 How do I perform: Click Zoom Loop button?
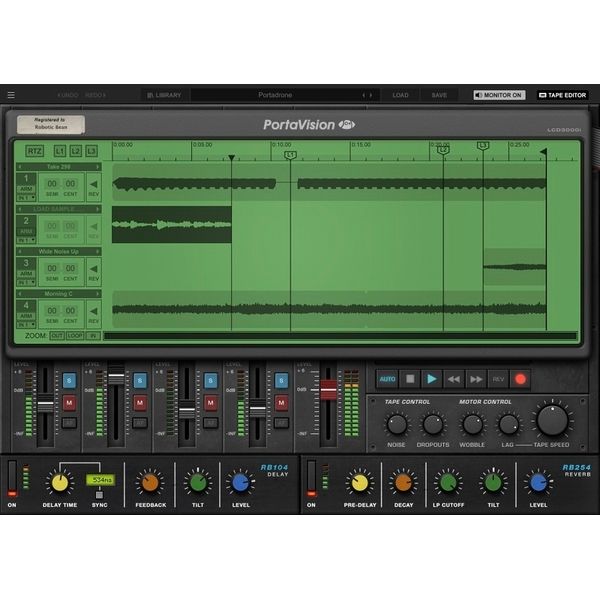click(x=75, y=336)
